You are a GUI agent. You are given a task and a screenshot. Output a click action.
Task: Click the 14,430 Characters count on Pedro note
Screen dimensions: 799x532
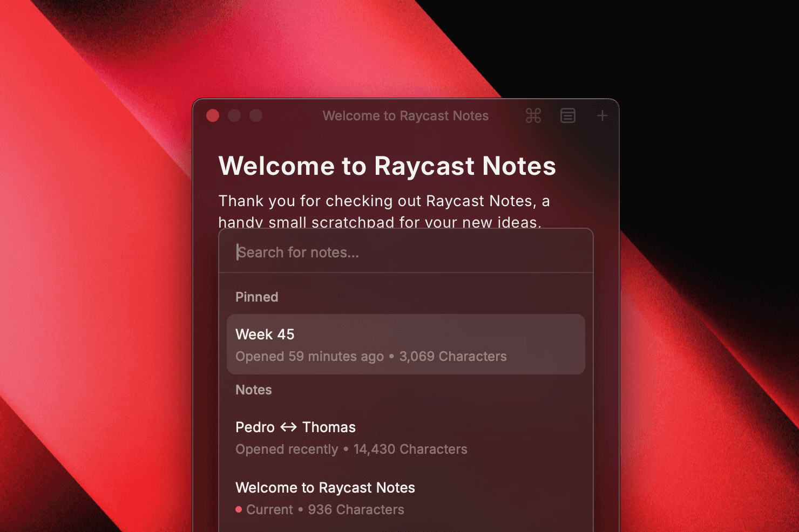tap(410, 449)
